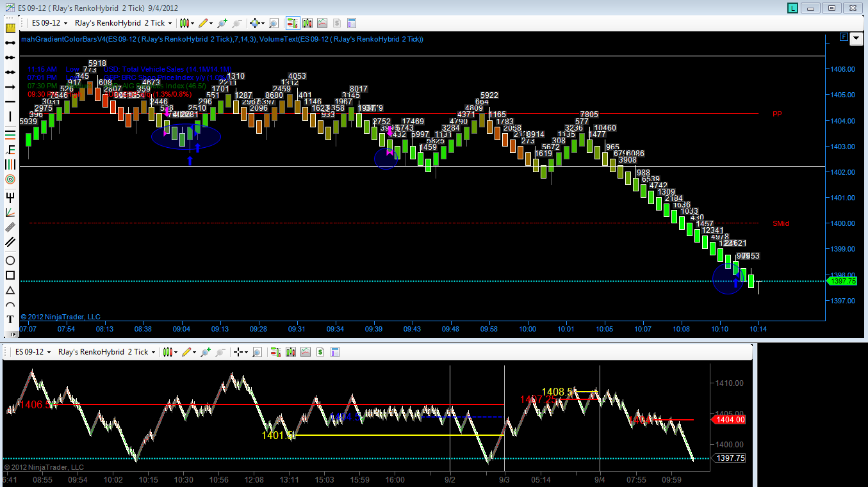The width and height of the screenshot is (868, 487).
Task: Click the F button at the price axis top
Action: point(843,36)
